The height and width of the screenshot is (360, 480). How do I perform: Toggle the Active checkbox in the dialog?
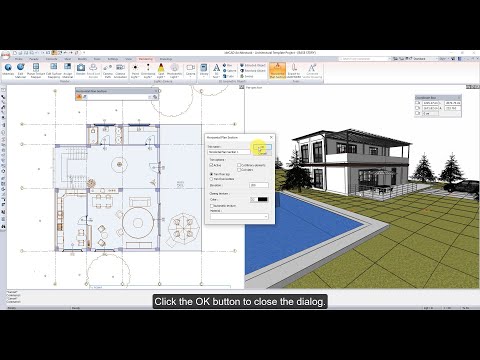point(211,165)
